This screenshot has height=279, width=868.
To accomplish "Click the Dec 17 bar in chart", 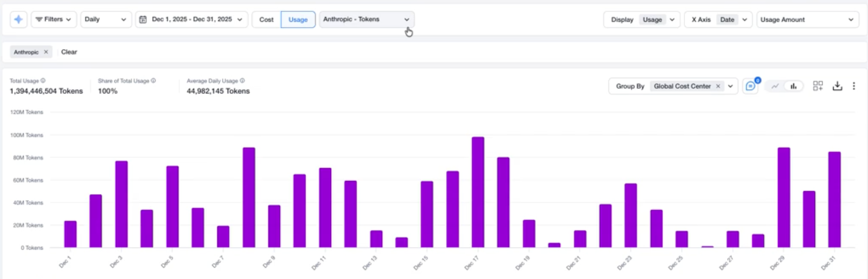I will tap(478, 192).
